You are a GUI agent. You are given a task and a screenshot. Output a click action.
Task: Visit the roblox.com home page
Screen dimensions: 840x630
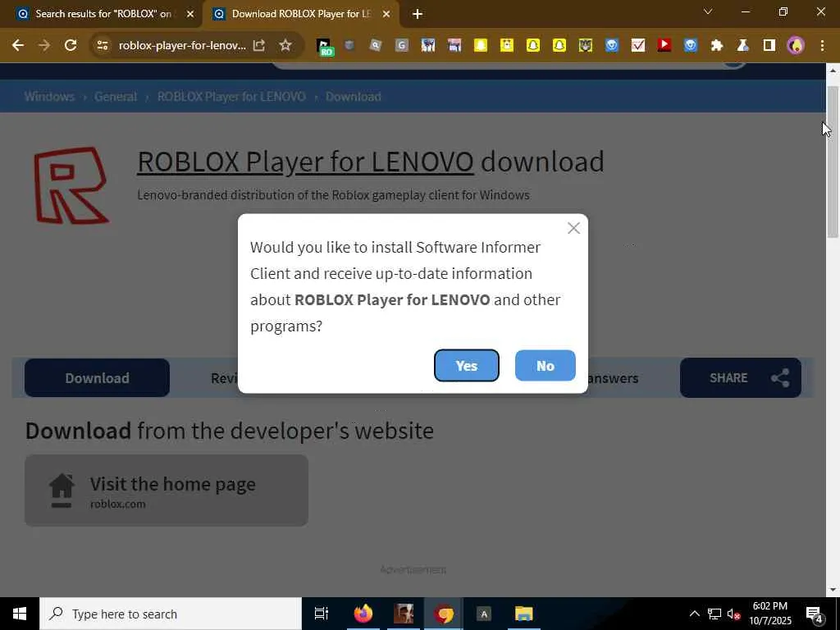click(x=166, y=491)
